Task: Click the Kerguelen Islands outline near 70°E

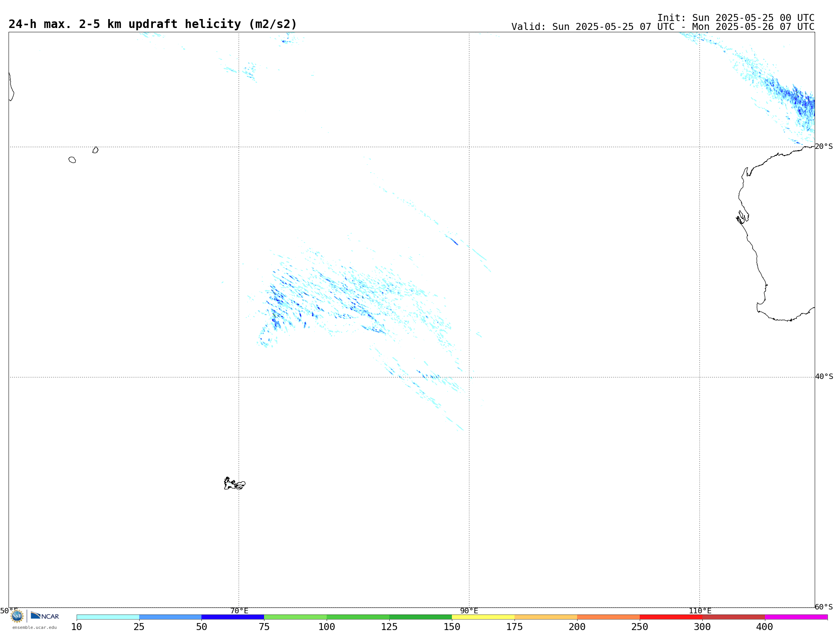Action: (234, 484)
